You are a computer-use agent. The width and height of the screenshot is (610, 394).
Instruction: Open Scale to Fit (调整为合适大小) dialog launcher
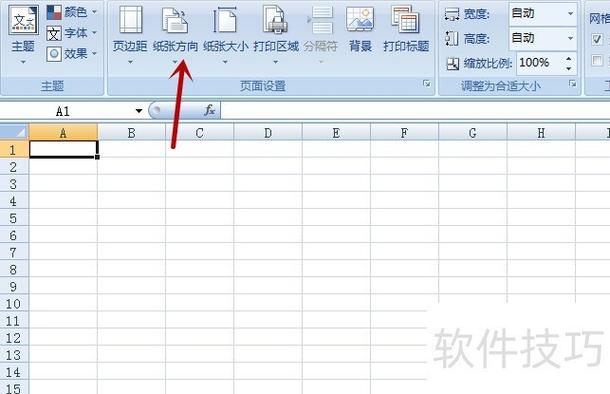572,84
